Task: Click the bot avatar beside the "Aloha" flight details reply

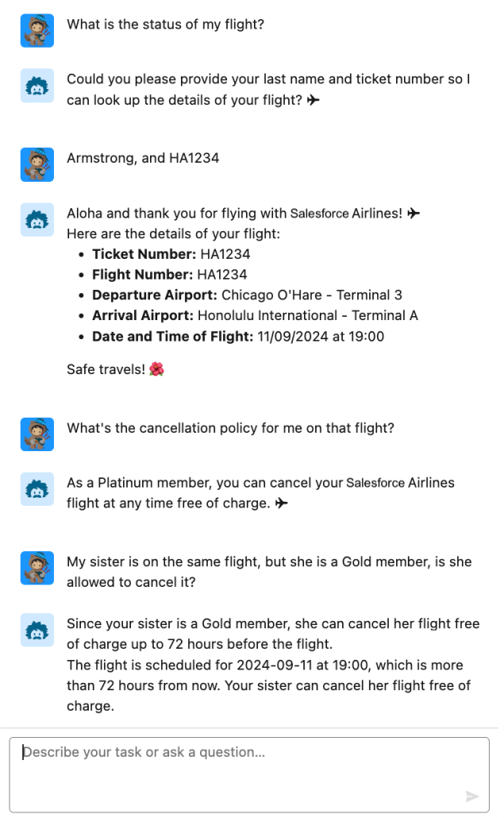Action: (37, 220)
